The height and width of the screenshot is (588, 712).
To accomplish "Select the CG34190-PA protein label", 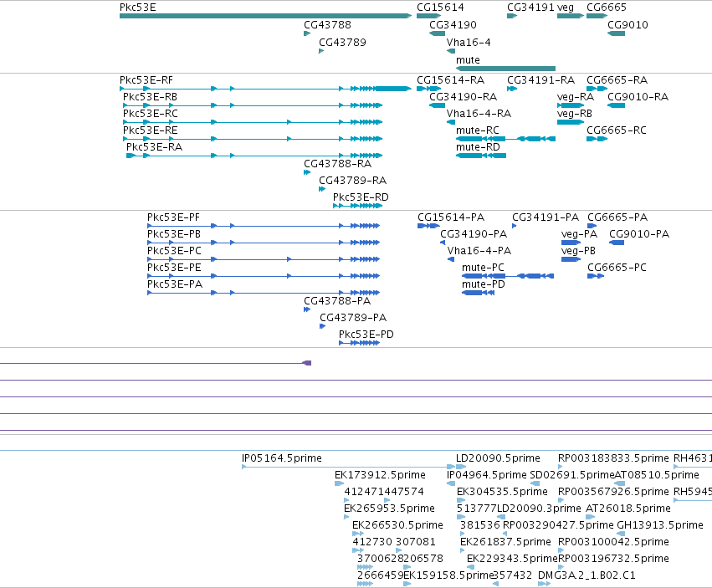I will (x=474, y=234).
